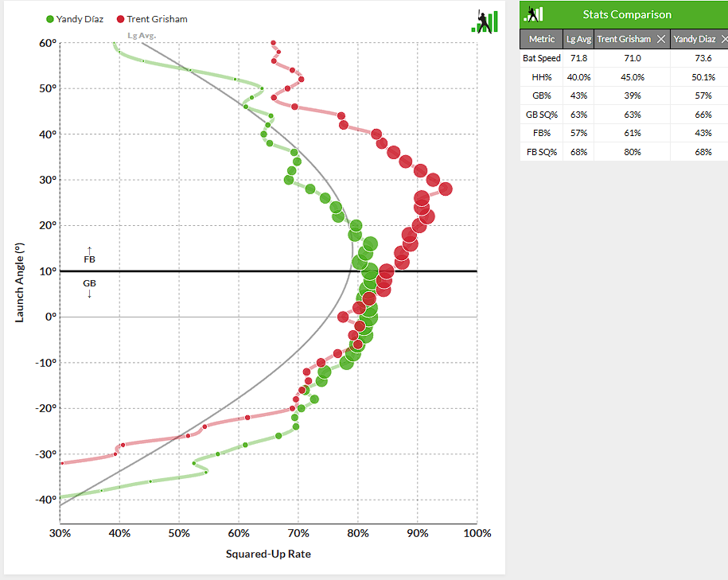Remove Yandy Díaz column with X icon
The height and width of the screenshot is (580, 728).
(721, 39)
